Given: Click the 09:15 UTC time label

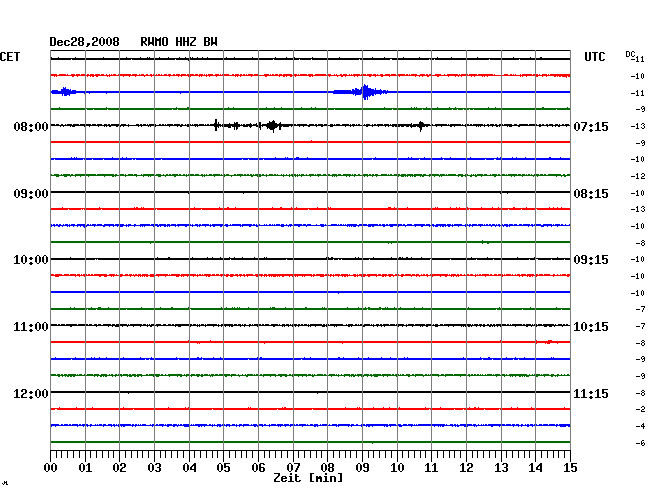Looking at the screenshot, I should click(x=591, y=260).
